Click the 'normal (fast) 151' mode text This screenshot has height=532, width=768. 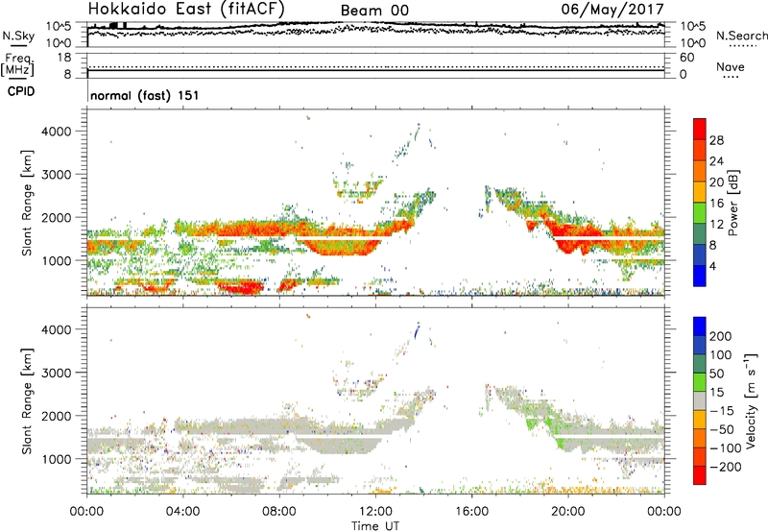coord(145,95)
